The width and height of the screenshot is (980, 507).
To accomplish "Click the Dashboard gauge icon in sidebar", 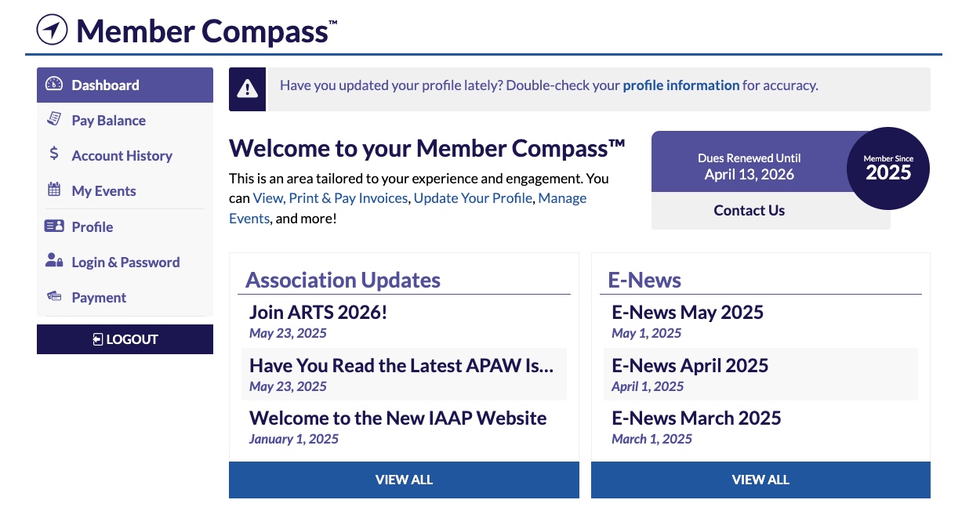I will coord(53,85).
